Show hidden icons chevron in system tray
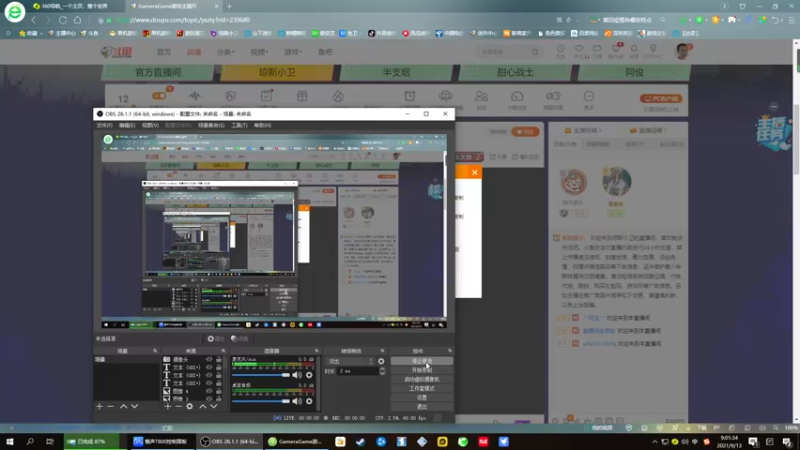The width and height of the screenshot is (800, 450). (655, 442)
